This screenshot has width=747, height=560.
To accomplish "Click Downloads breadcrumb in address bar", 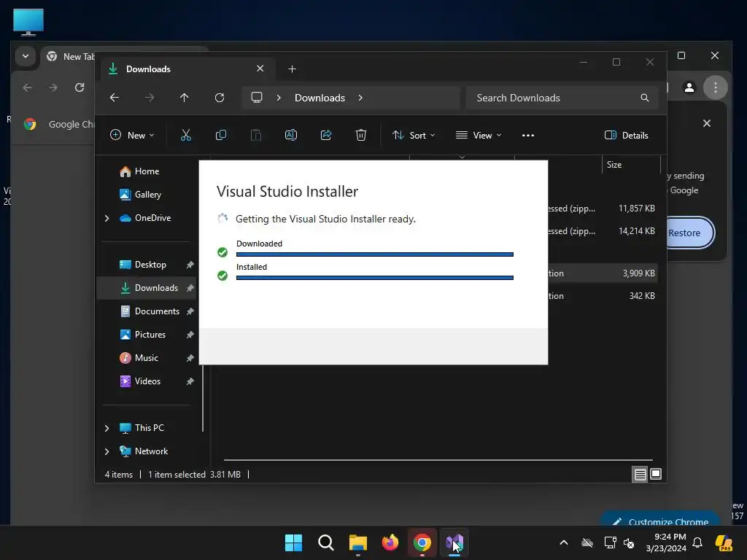I will click(x=320, y=98).
